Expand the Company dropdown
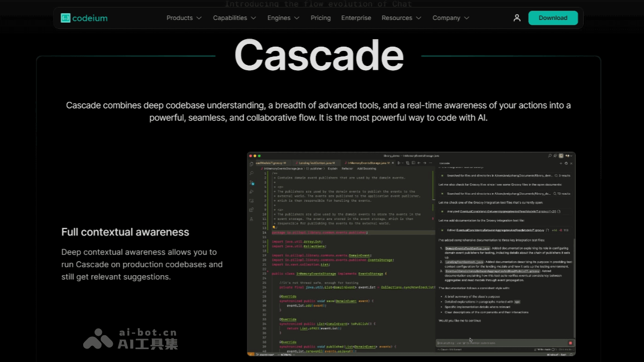 coord(450,18)
